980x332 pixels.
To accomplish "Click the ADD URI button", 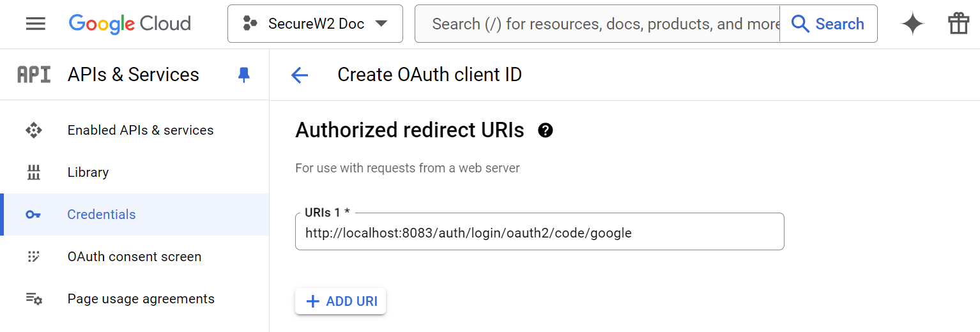I will click(341, 301).
